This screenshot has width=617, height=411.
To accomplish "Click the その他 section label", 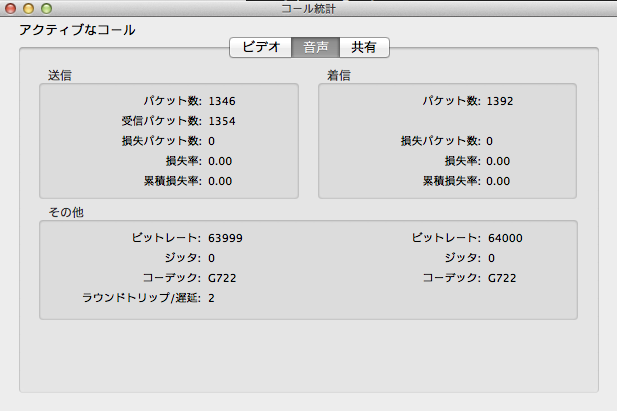I will (65, 212).
